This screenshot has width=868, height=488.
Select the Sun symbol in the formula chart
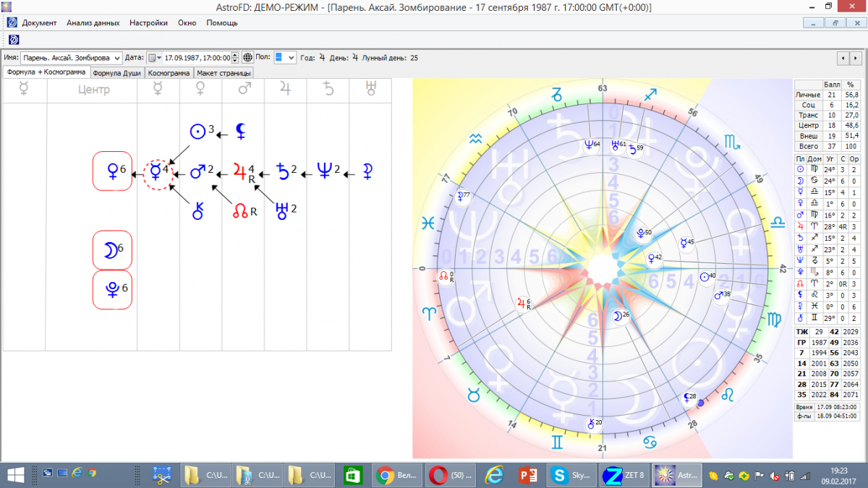(x=197, y=132)
